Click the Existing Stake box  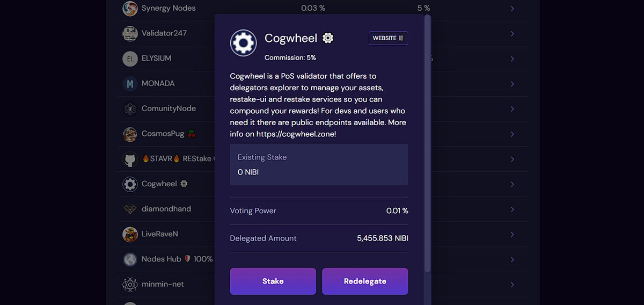tap(319, 164)
